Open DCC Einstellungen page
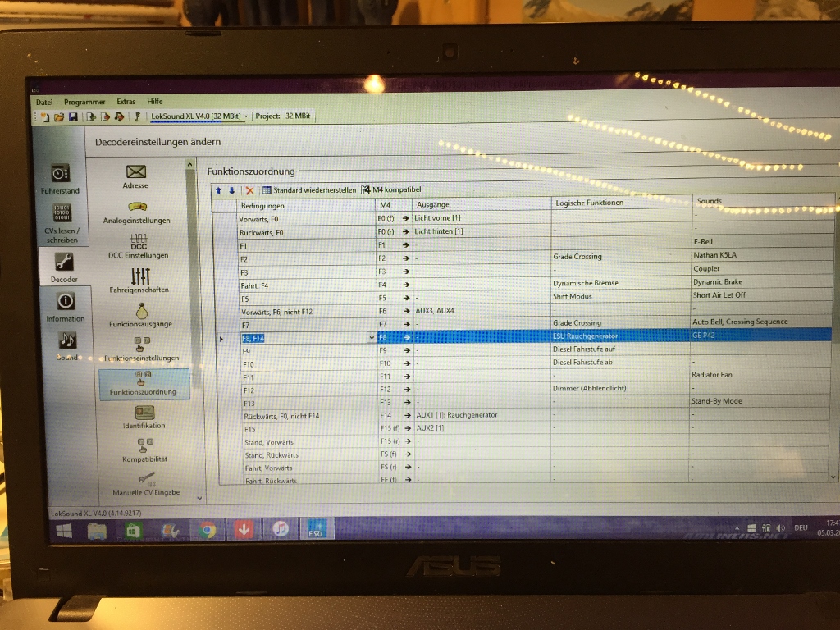 [138, 246]
